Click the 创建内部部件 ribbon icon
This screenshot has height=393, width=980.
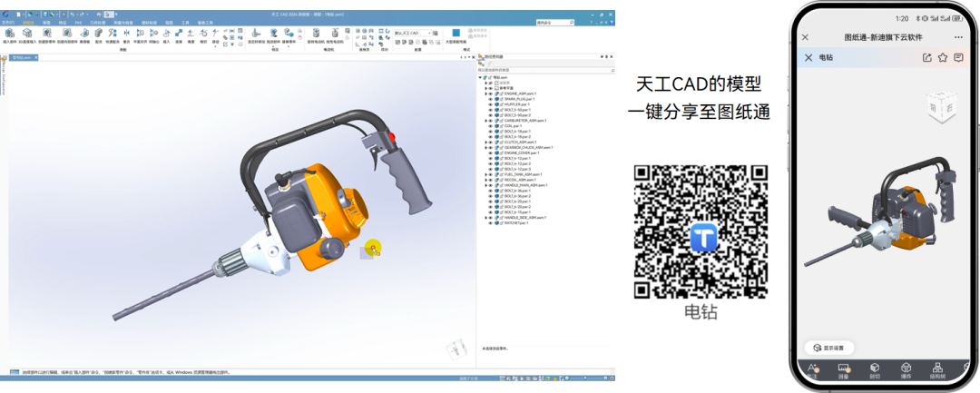click(x=67, y=34)
